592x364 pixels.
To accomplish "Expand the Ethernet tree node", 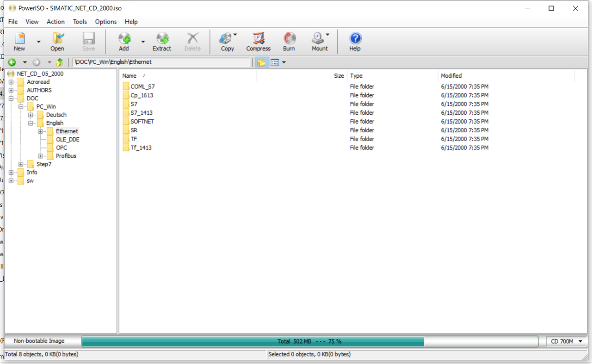I will tap(40, 131).
